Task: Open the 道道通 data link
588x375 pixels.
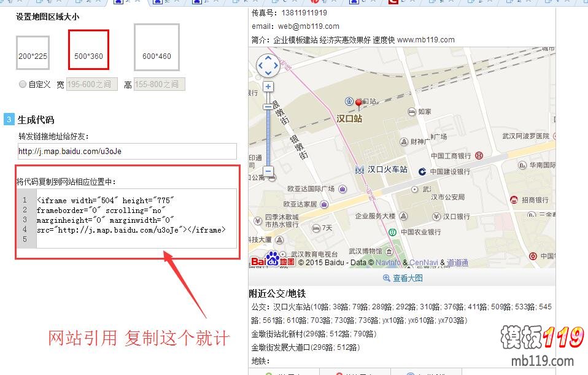Action: (457, 263)
